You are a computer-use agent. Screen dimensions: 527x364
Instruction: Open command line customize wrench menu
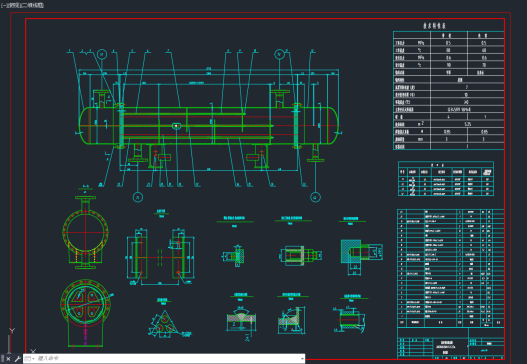click(x=17, y=359)
